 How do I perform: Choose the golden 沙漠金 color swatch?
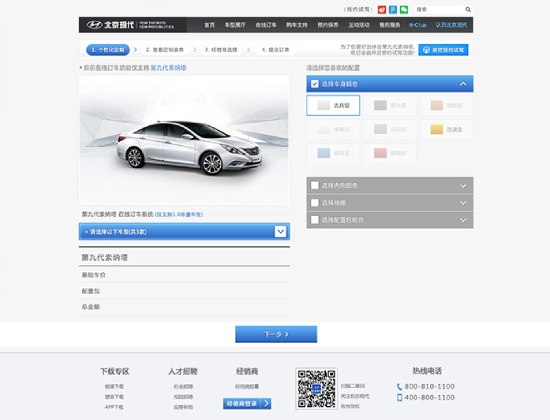(x=447, y=129)
